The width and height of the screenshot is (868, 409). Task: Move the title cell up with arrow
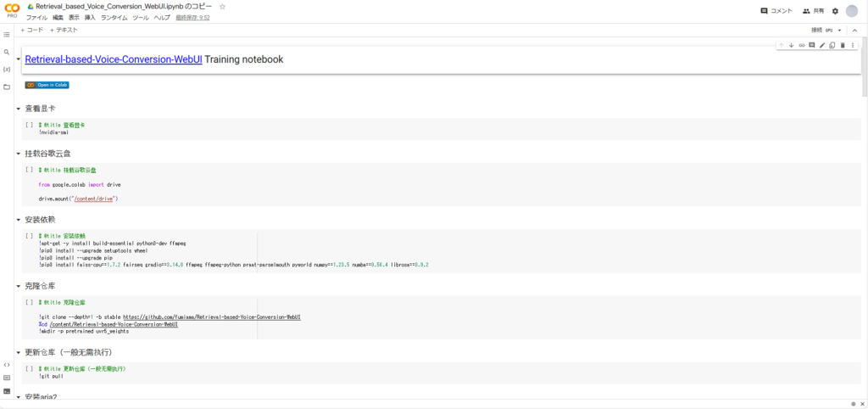[781, 46]
